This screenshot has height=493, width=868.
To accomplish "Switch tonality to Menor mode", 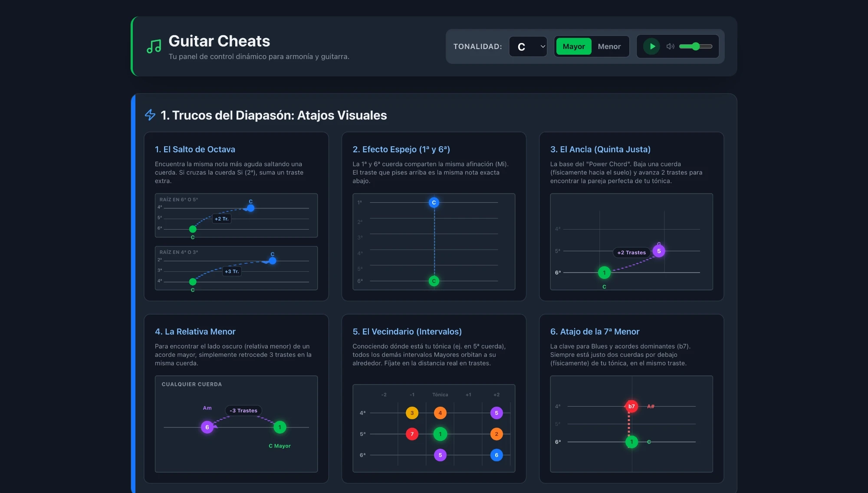I will tap(609, 46).
